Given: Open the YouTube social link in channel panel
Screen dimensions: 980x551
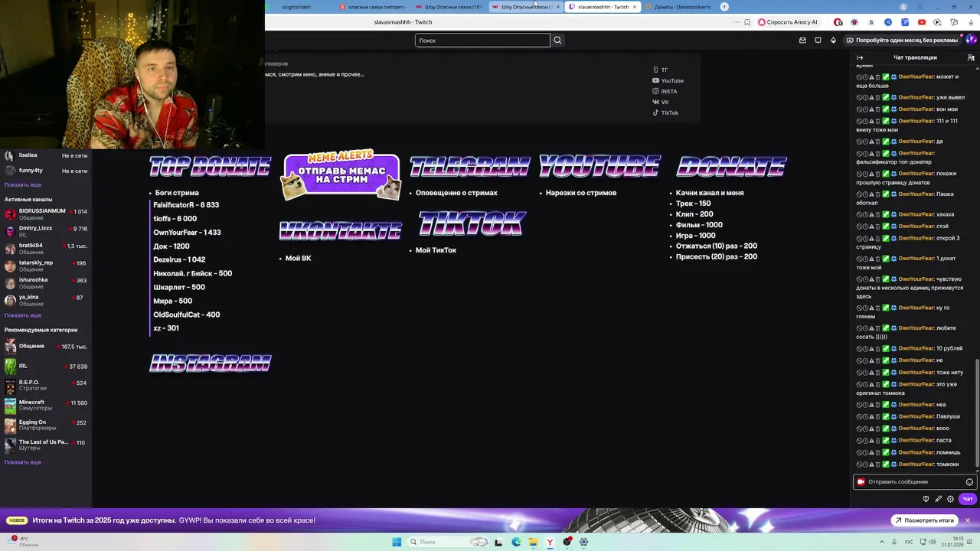Looking at the screenshot, I should (668, 80).
